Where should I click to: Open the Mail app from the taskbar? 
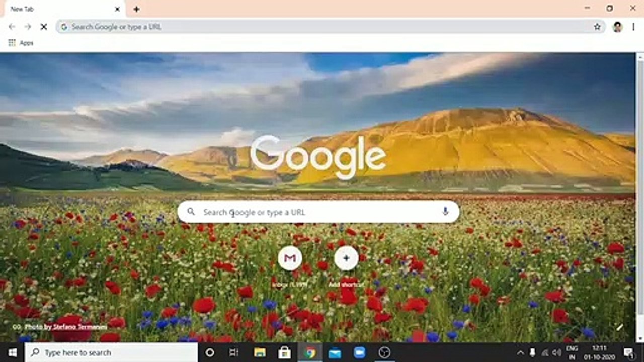pos(335,352)
